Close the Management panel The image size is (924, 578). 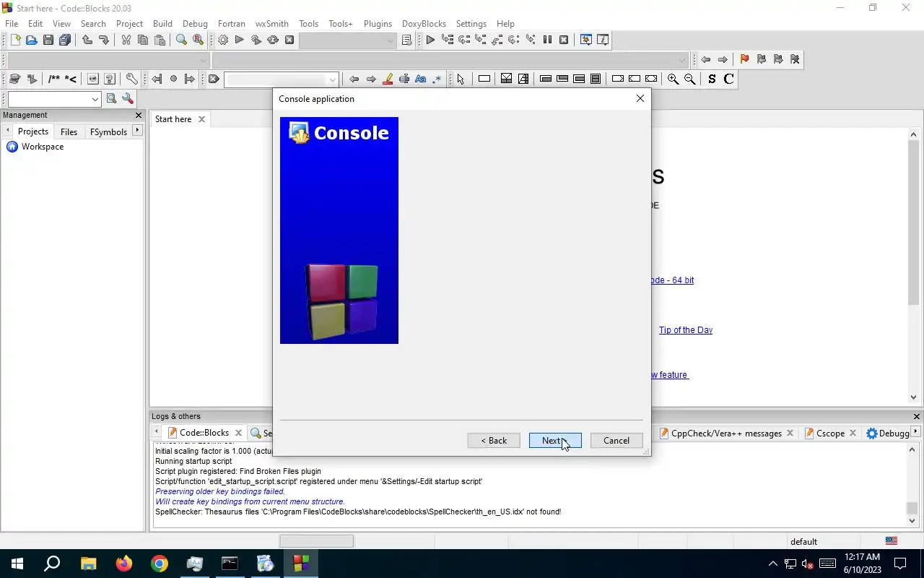tap(139, 116)
